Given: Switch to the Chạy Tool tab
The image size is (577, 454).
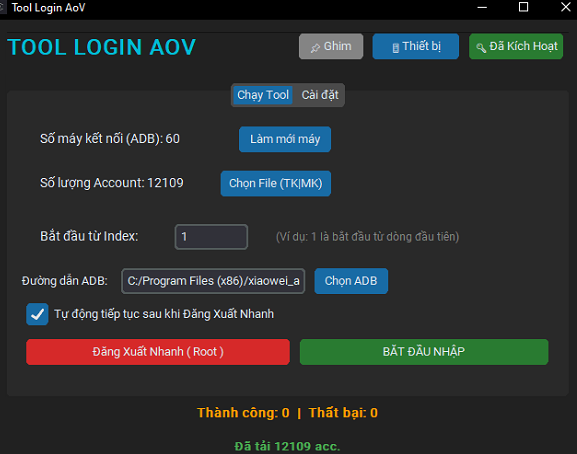Looking at the screenshot, I should (263, 95).
